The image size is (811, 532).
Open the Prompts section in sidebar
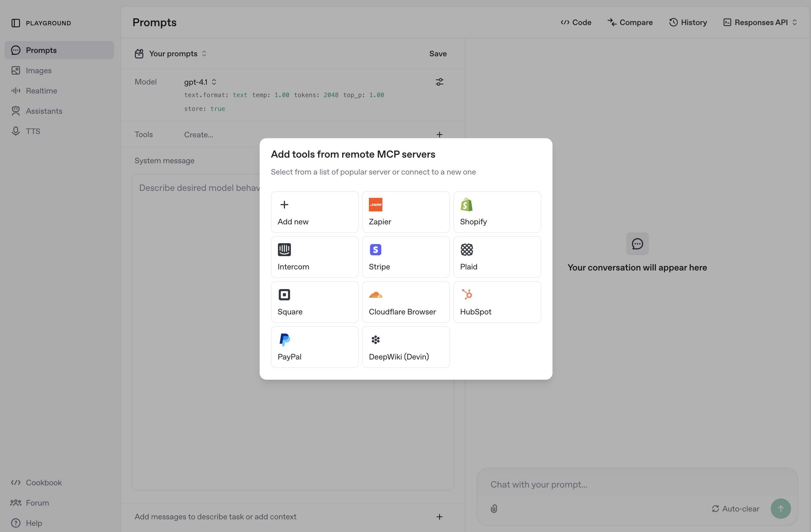[59, 50]
